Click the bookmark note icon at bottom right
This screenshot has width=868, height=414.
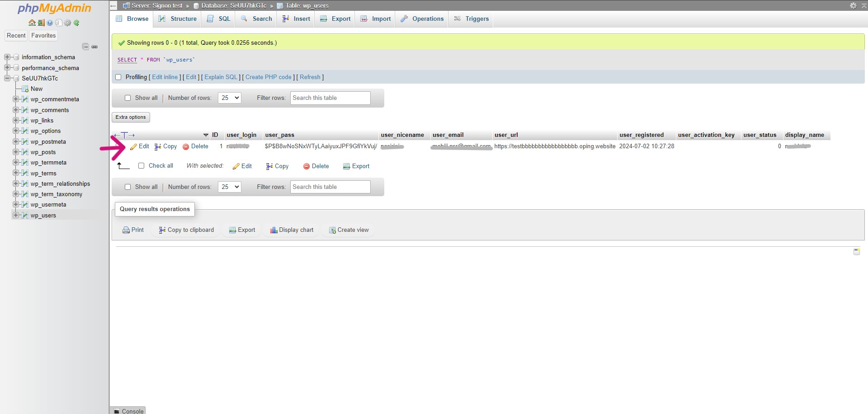pyautogui.click(x=857, y=251)
